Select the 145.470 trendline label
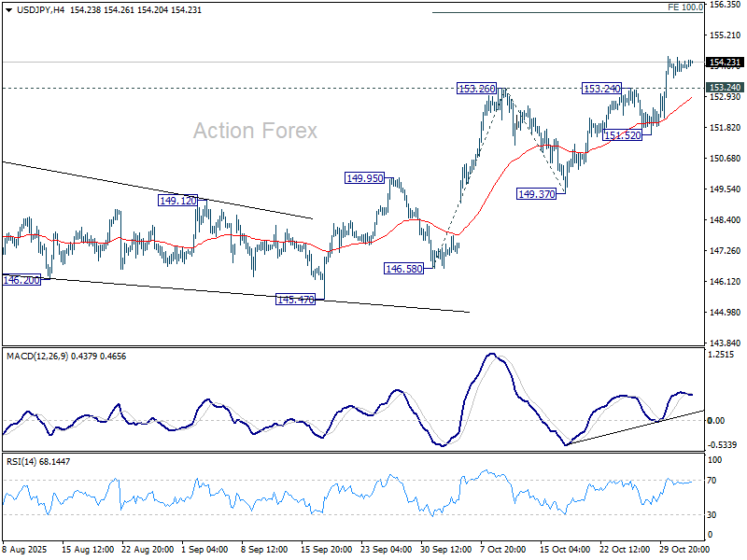This screenshot has width=747, height=560. [x=293, y=299]
